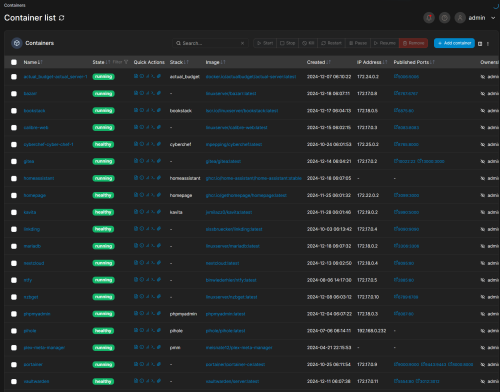Image resolution: width=500 pixels, height=392 pixels.
Task: Select the homeassistant checkbox
Action: tap(14, 178)
